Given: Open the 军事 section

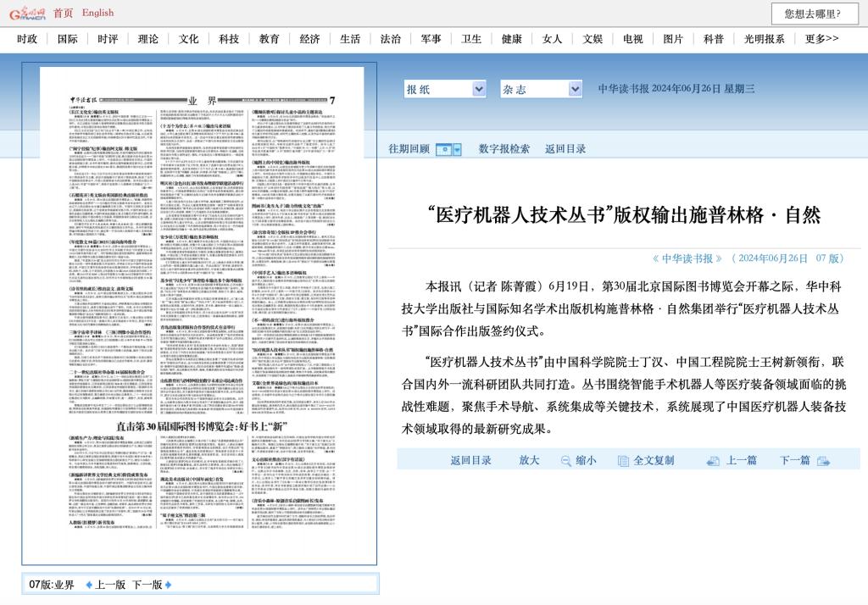Looking at the screenshot, I should (431, 39).
